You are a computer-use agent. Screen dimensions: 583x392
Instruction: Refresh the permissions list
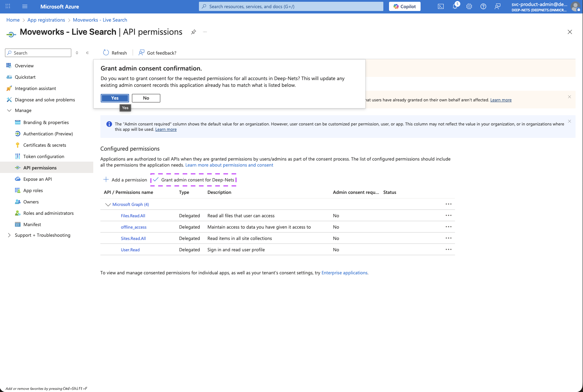click(x=115, y=53)
